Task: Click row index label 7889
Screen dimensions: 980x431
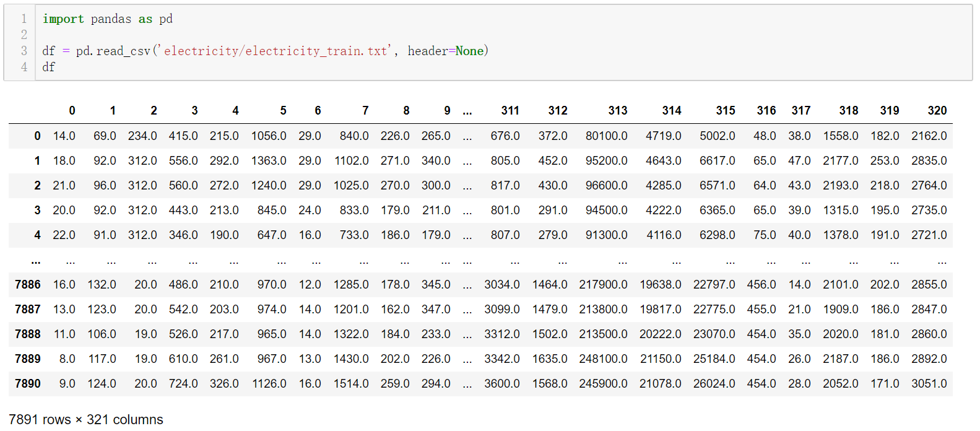Action: 28,359
